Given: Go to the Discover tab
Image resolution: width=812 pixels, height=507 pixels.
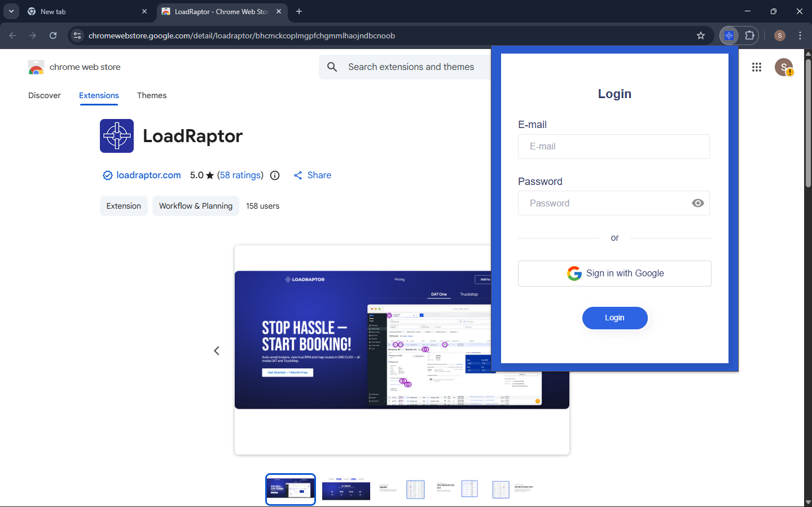Looking at the screenshot, I should click(45, 95).
